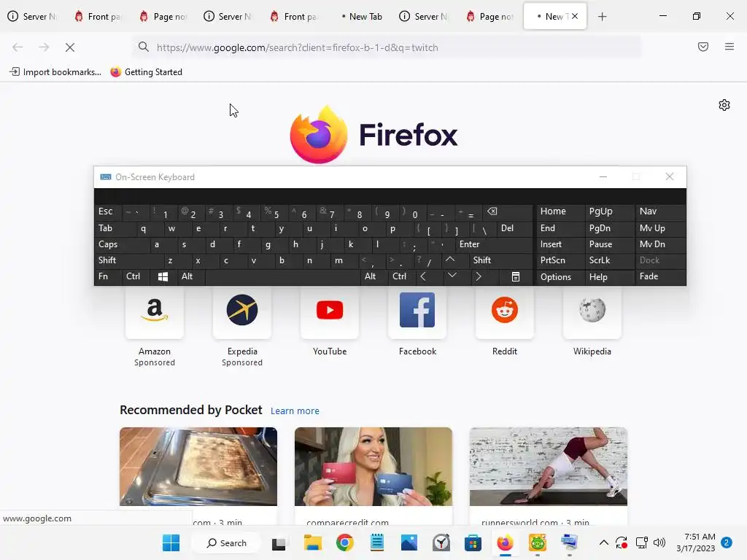Click the browser forward arrow
747x560 pixels.
(44, 47)
